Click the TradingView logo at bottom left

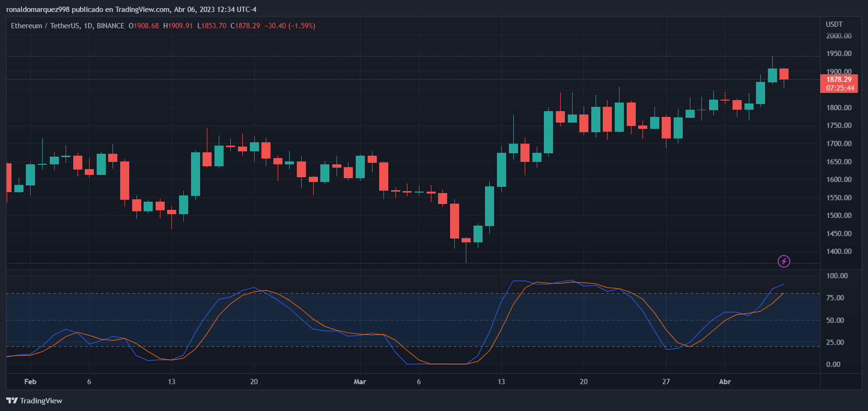tap(34, 400)
